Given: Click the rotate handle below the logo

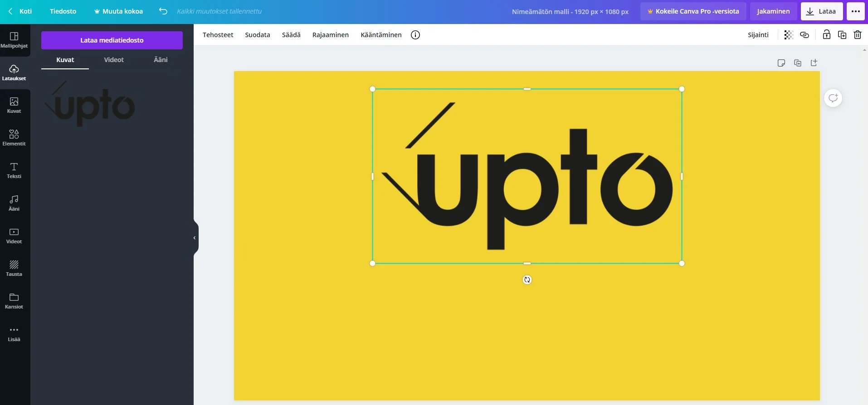Looking at the screenshot, I should click(527, 280).
